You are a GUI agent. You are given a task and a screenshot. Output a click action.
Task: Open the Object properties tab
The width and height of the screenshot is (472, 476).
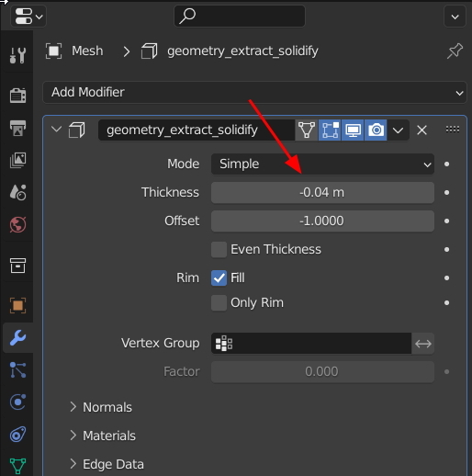(x=17, y=305)
